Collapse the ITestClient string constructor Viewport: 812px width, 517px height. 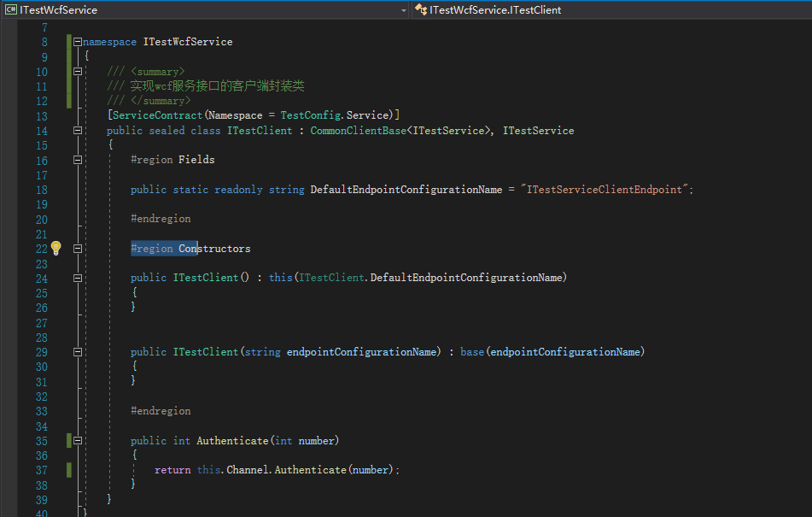point(78,352)
